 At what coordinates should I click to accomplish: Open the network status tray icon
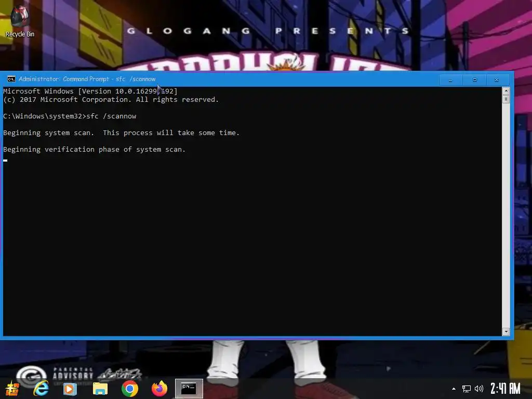point(467,389)
